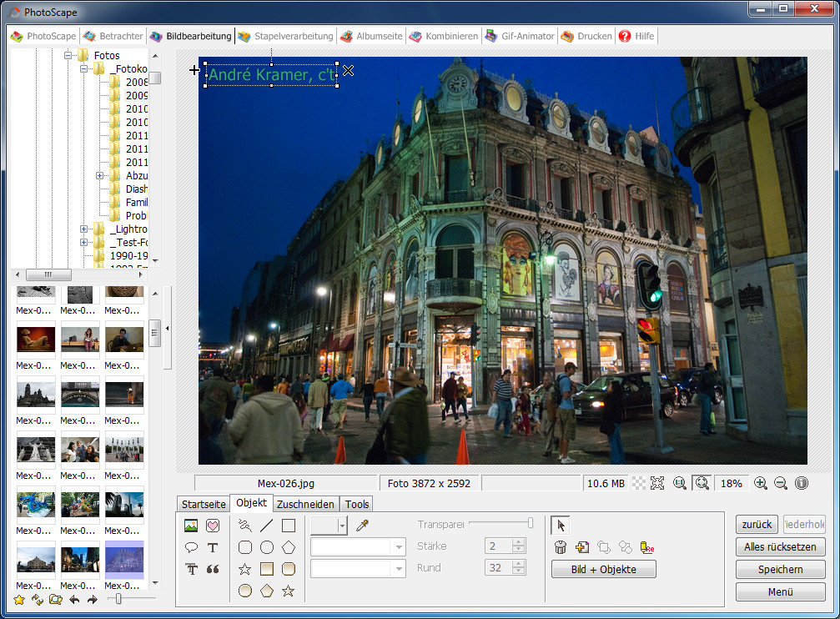
Task: Open the Stapelverarbeitung tab
Action: point(285,36)
